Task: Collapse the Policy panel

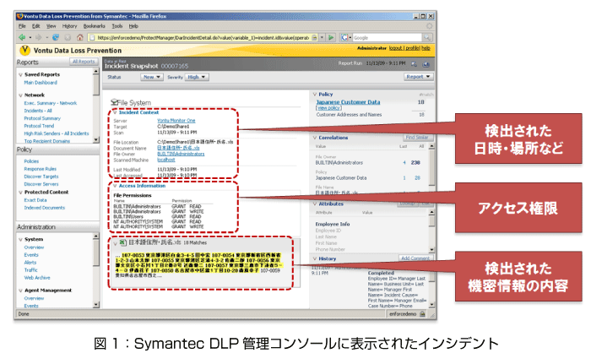Action: pyautogui.click(x=314, y=95)
